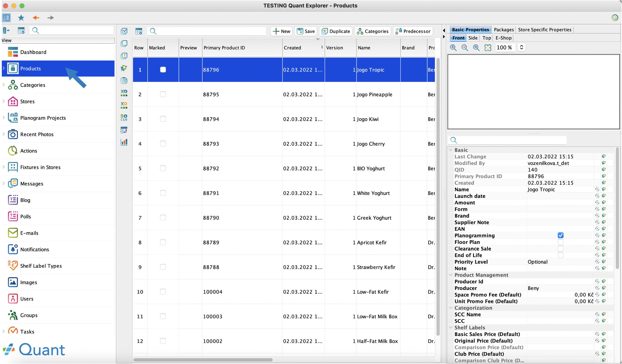Enable the Floor Plan checkbox
622x364 pixels.
pos(560,242)
